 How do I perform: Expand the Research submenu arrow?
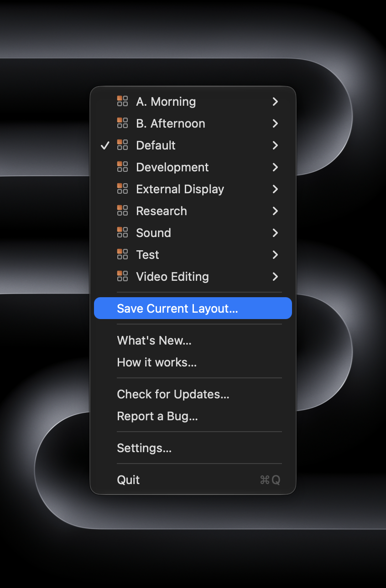click(x=275, y=211)
